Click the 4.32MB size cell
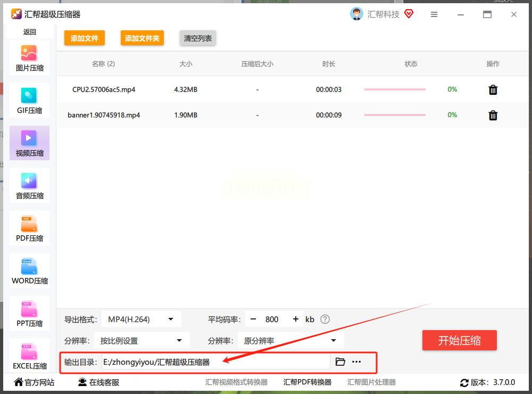The height and width of the screenshot is (394, 532). coord(186,89)
